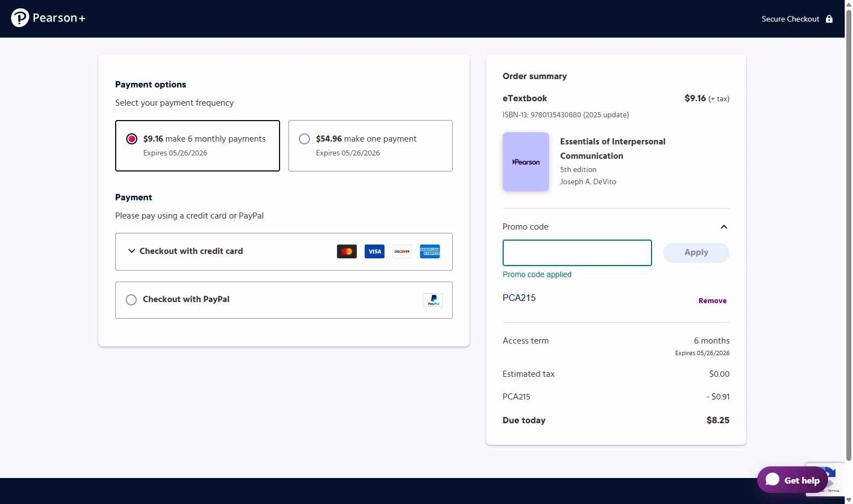This screenshot has height=504, width=853.
Task: Click the Payment options heading
Action: pyautogui.click(x=151, y=85)
